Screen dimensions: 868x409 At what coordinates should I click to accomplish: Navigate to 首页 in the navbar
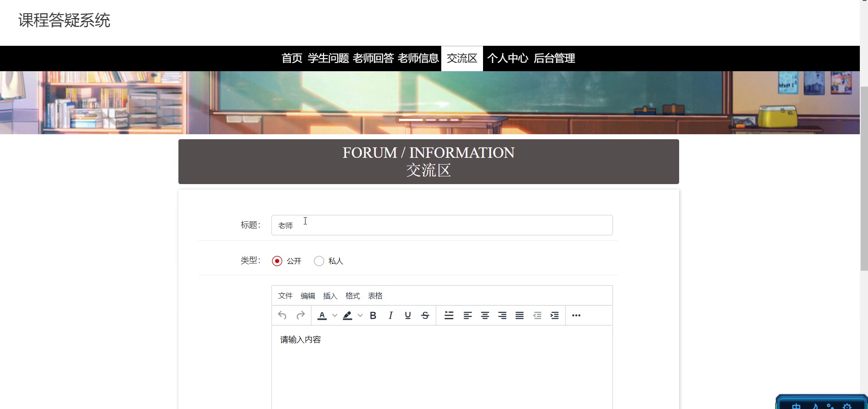click(x=291, y=58)
